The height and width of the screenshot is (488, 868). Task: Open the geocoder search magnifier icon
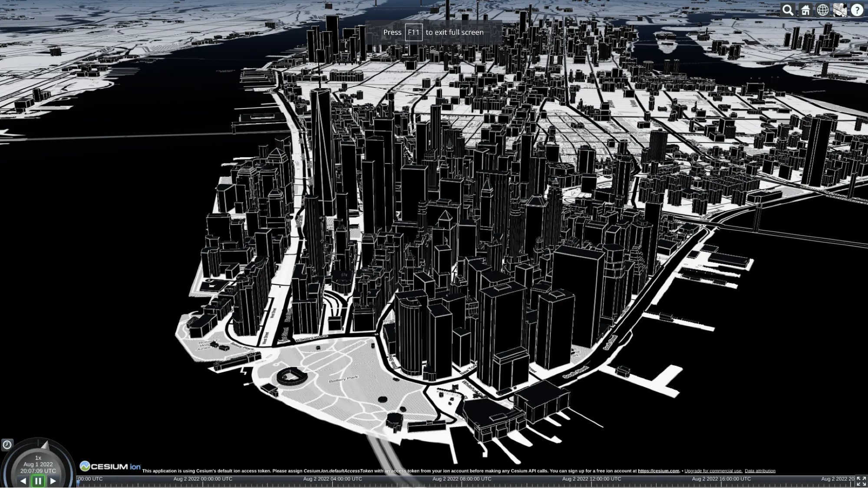point(788,10)
